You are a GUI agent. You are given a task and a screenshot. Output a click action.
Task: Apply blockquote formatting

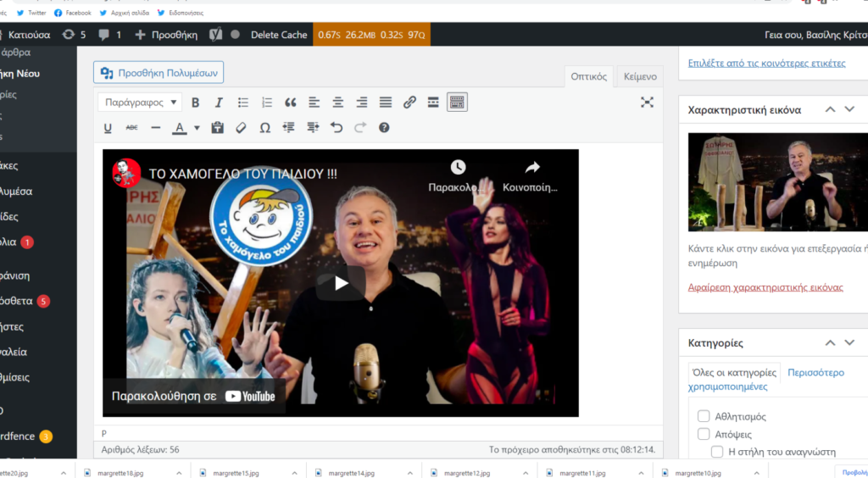pyautogui.click(x=291, y=103)
